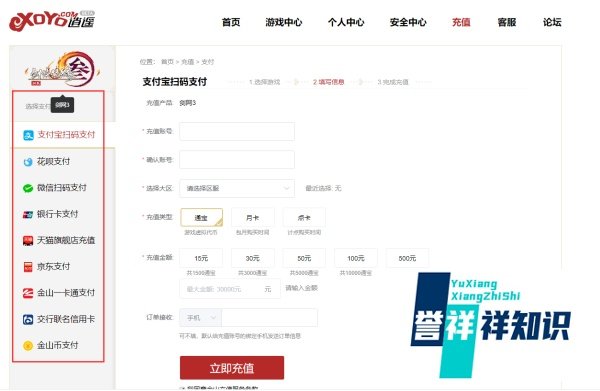600x391 pixels.
Task: Select 花呗支付 payment method
Action: tap(54, 161)
